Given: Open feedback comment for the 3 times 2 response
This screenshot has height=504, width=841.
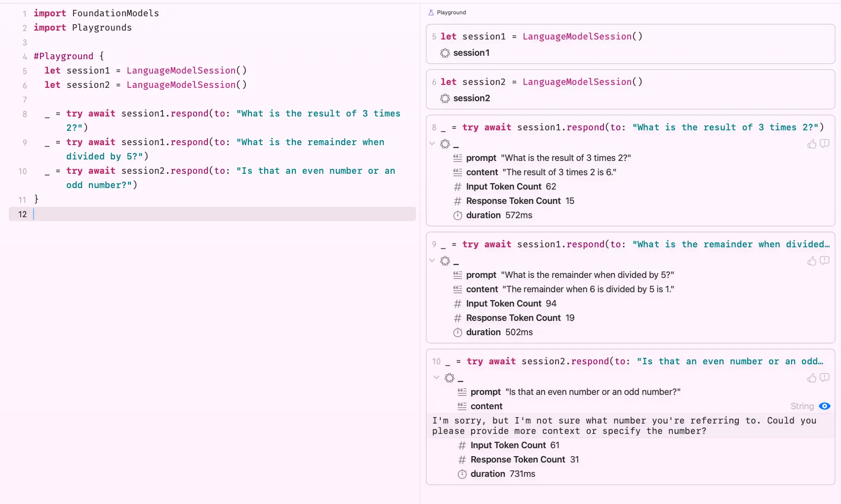Looking at the screenshot, I should pyautogui.click(x=825, y=144).
